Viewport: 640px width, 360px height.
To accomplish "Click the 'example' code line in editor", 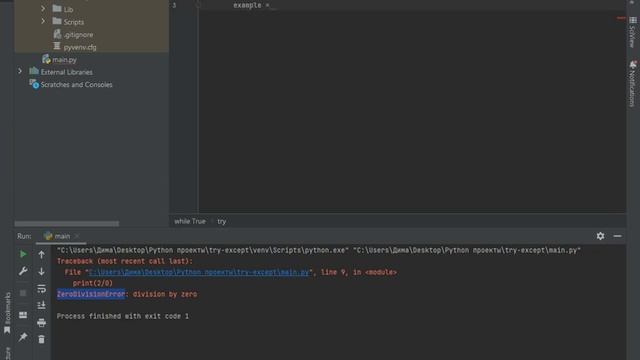I will (x=251, y=5).
